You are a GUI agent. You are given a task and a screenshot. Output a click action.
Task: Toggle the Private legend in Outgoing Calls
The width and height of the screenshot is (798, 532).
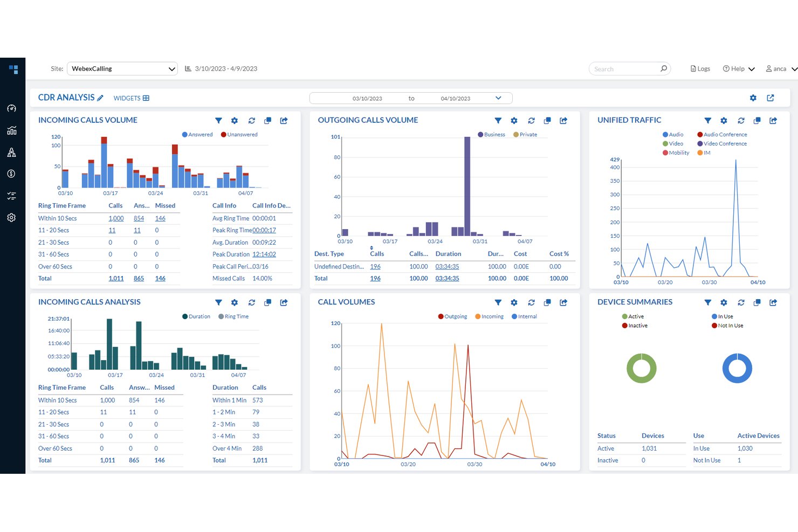[x=525, y=135]
